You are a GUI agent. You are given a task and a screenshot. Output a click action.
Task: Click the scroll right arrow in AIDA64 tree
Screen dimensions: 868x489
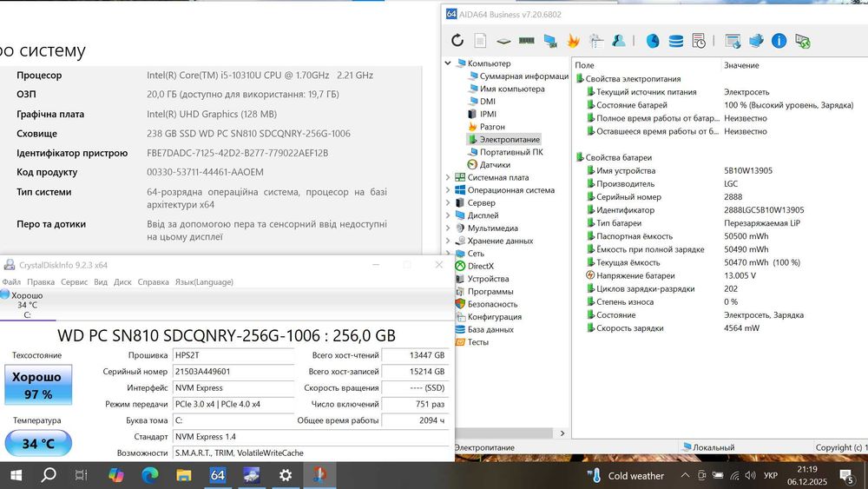[562, 433]
